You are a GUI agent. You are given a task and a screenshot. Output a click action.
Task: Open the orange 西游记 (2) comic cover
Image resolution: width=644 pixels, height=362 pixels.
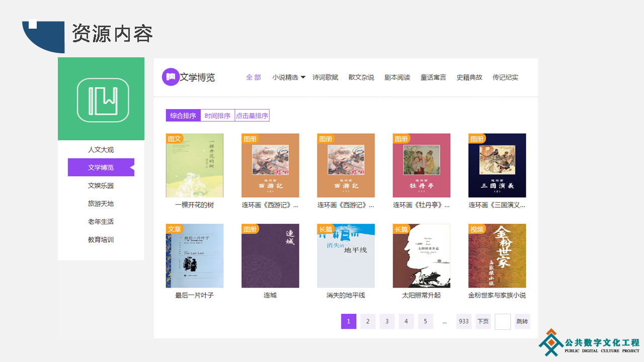tap(270, 165)
